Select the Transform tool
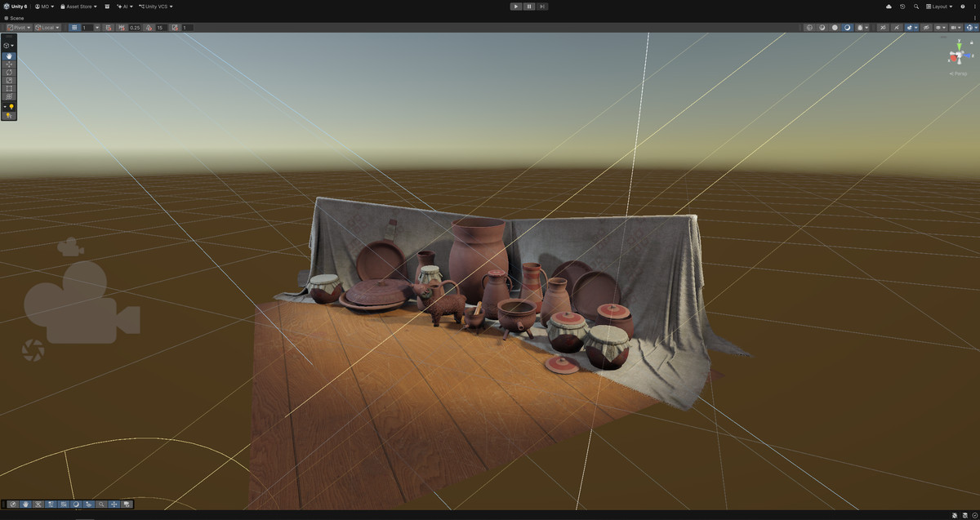This screenshot has width=980, height=520. [10, 96]
